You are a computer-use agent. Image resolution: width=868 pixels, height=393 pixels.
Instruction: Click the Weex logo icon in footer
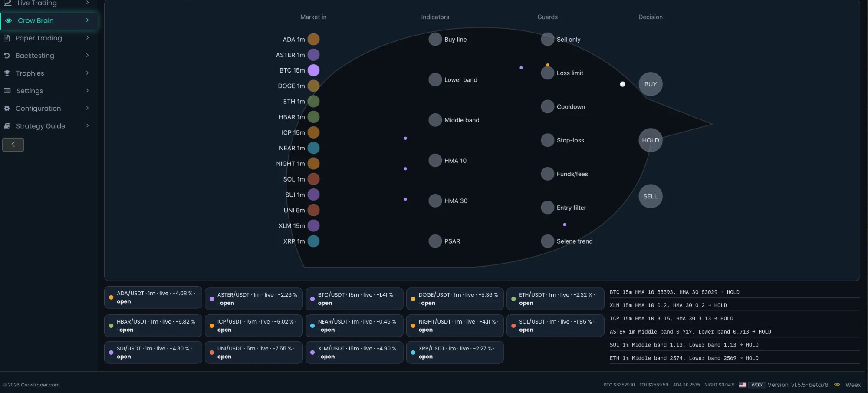pyautogui.click(x=837, y=385)
